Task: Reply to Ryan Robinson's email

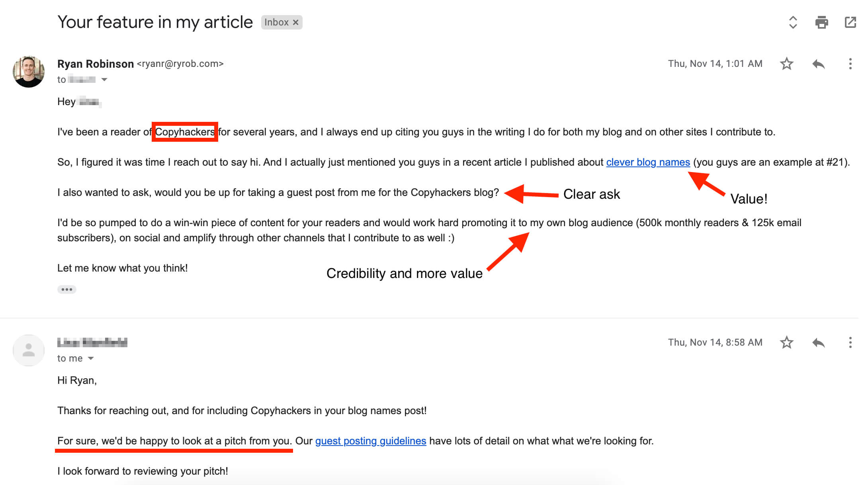Action: point(819,63)
